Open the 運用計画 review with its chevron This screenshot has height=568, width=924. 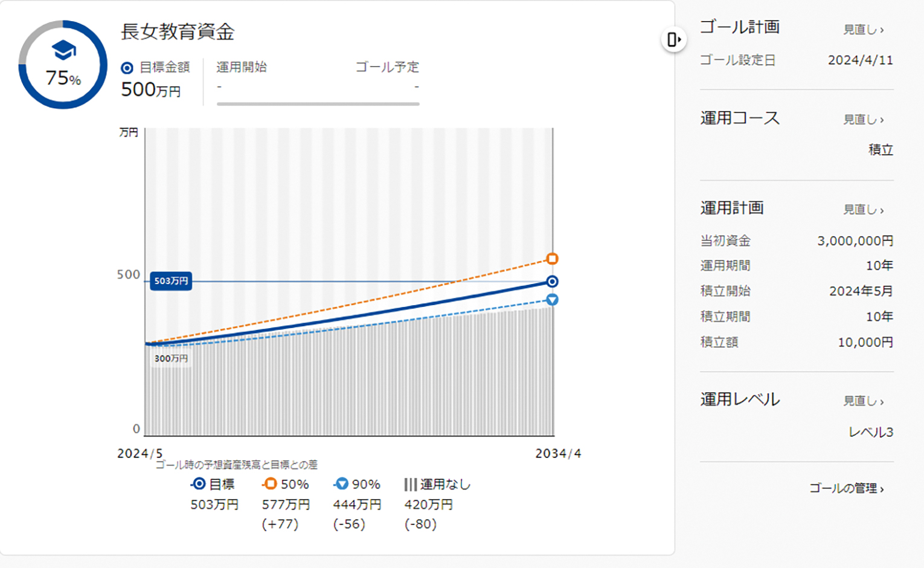(861, 208)
